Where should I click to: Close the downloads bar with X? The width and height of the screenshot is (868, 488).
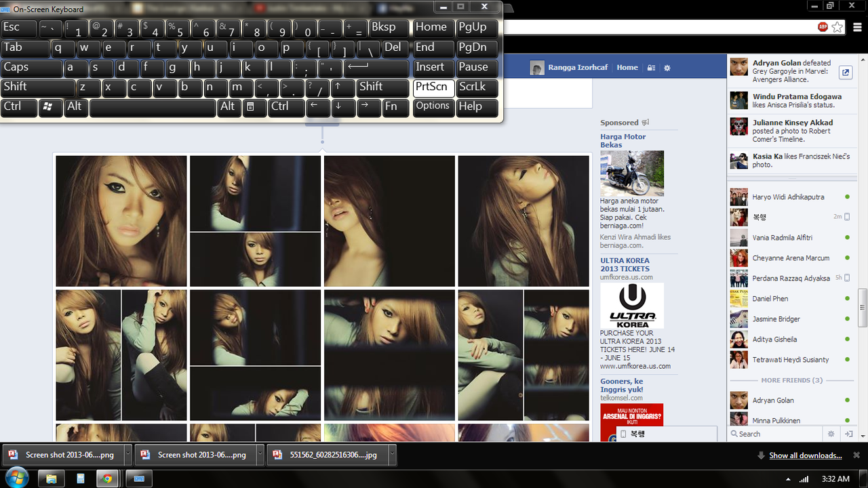coord(856,455)
